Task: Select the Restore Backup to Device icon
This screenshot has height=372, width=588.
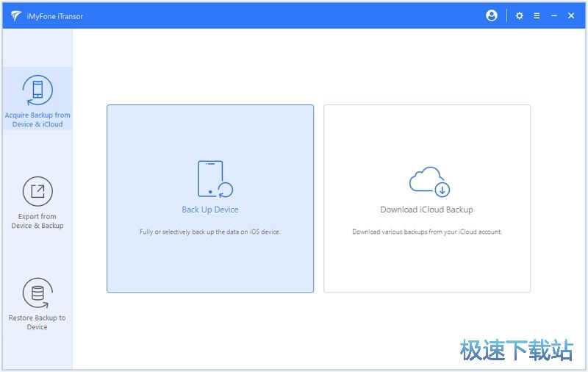Action: (37, 293)
